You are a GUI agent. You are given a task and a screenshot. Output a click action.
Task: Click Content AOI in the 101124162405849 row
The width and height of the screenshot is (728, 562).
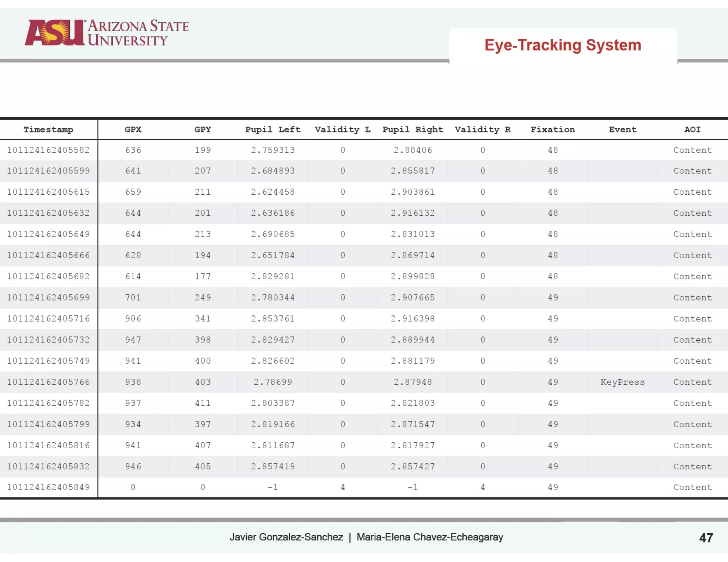point(692,487)
